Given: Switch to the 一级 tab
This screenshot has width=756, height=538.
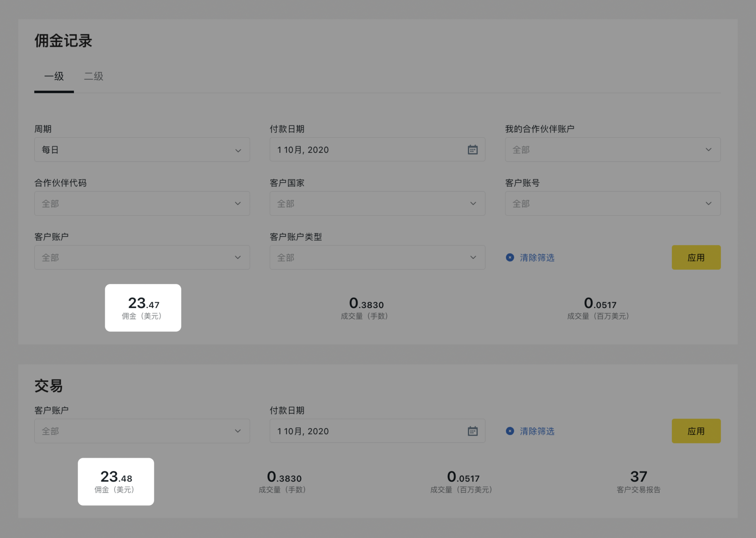Looking at the screenshot, I should pos(54,77).
